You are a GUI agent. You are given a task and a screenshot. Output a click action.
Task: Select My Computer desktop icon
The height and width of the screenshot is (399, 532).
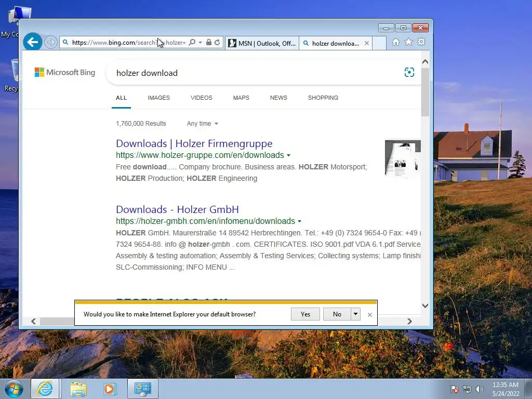point(14,22)
